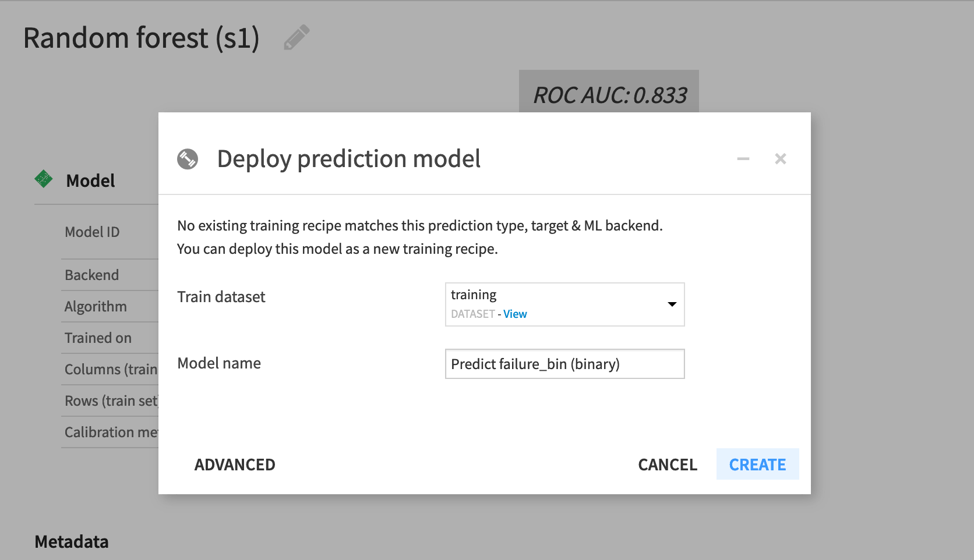The height and width of the screenshot is (560, 974).
Task: Click the ROC AUC: 0.833 score badge
Action: [608, 93]
